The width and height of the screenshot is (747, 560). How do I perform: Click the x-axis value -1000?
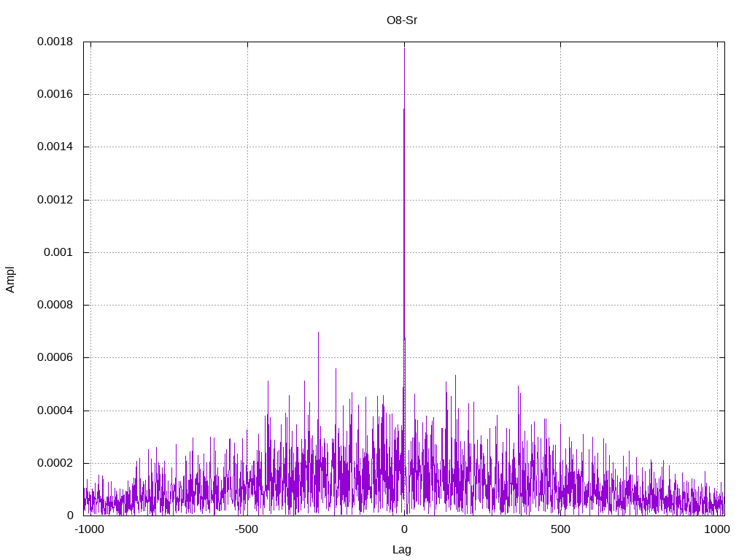point(89,529)
